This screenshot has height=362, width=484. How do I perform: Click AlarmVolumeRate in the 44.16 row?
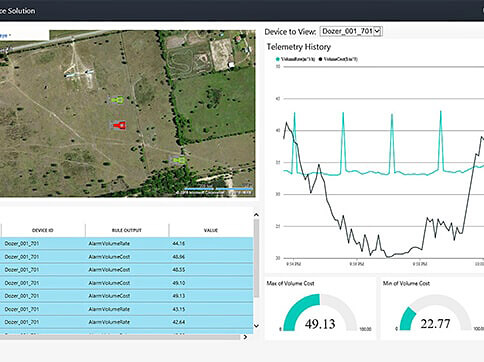point(109,244)
